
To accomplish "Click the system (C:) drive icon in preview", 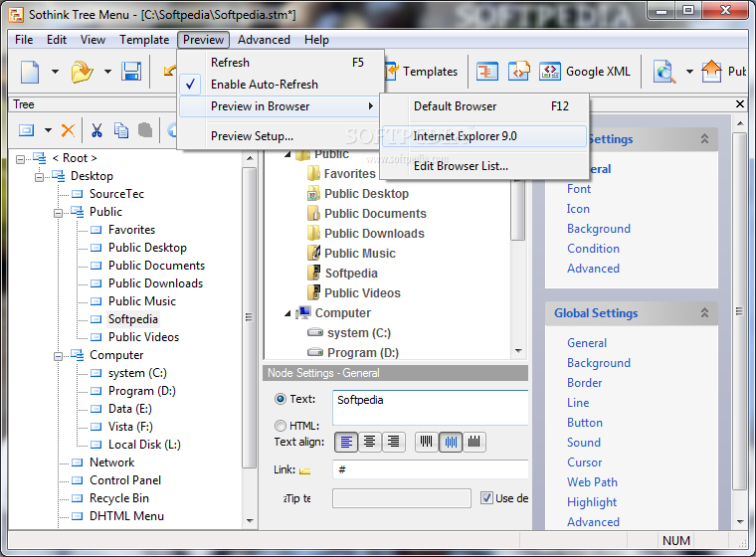I will 315,333.
